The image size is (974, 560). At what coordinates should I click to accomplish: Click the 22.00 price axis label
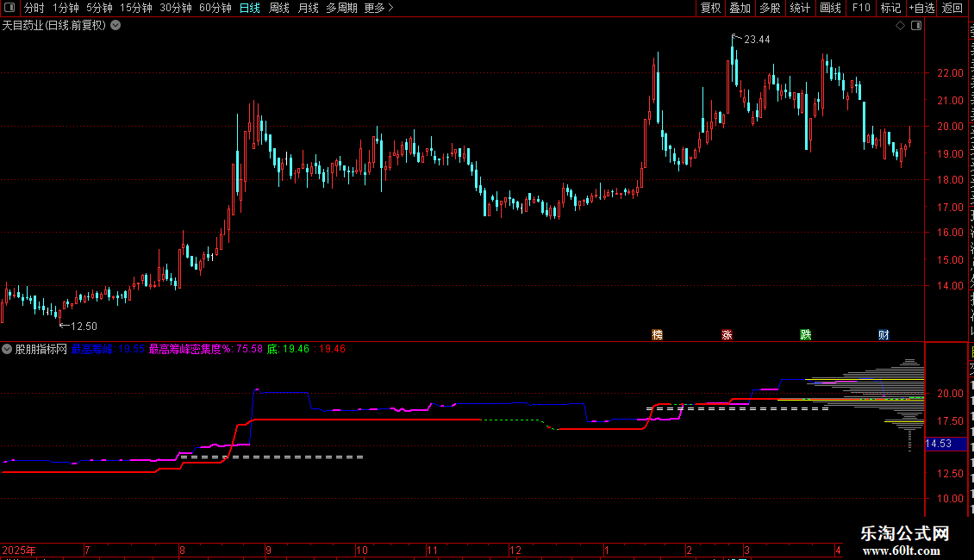(950, 73)
